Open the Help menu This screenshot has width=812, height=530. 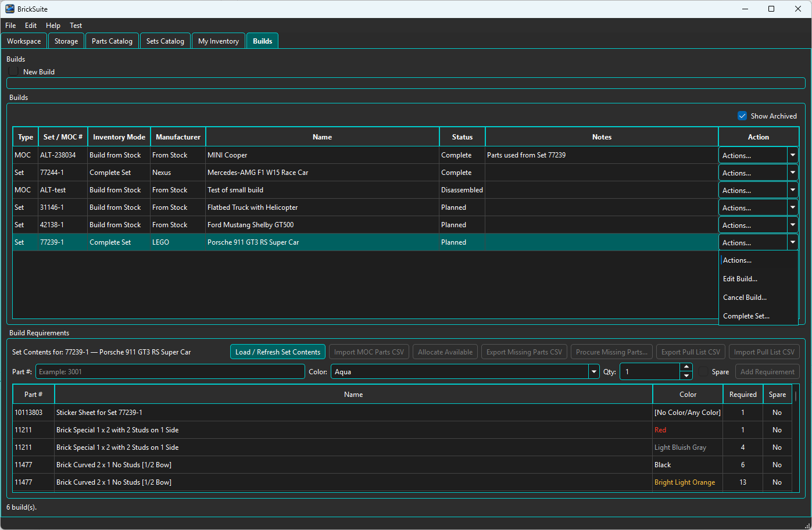tap(53, 26)
